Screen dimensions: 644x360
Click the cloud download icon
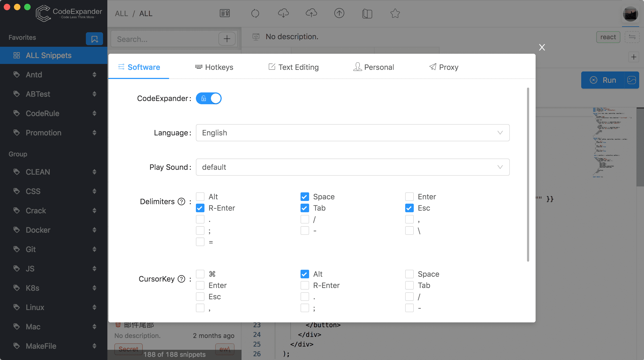pyautogui.click(x=283, y=13)
